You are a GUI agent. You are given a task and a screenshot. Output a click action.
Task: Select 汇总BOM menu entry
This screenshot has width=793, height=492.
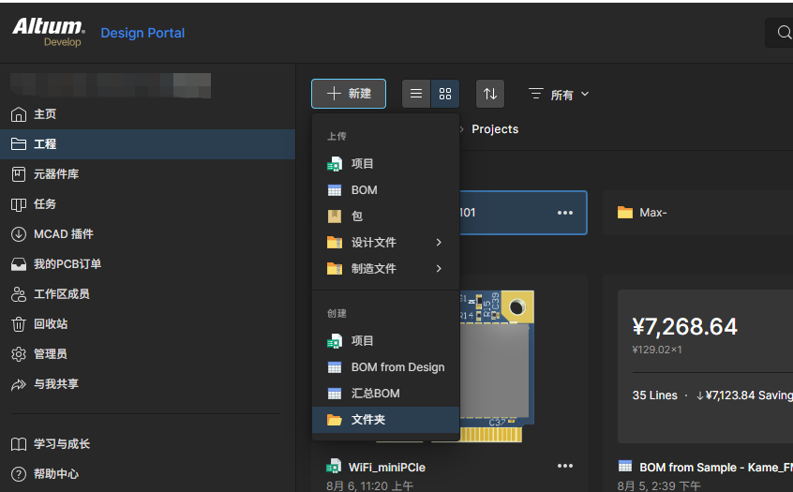click(x=385, y=393)
